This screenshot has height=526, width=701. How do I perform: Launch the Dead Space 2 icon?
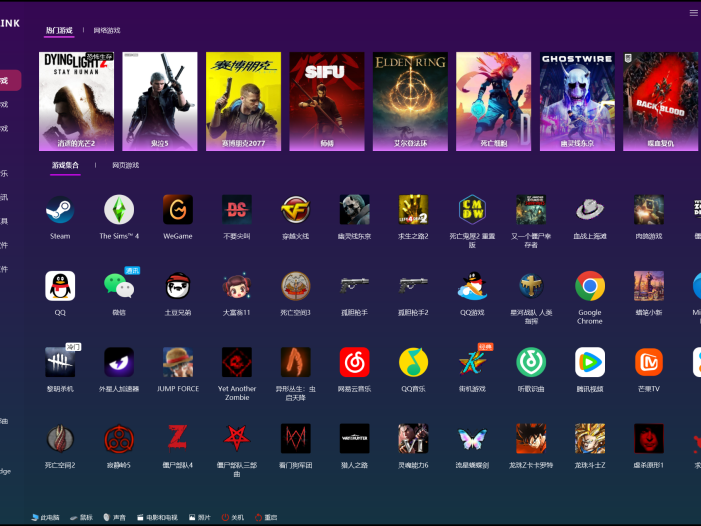60,438
